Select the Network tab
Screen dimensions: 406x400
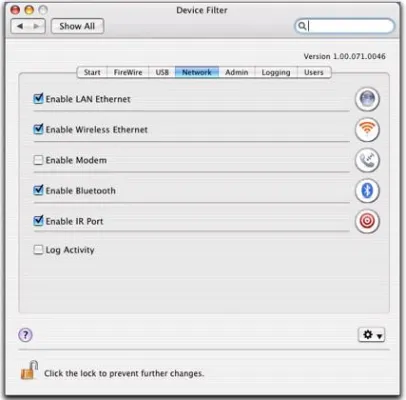[197, 72]
